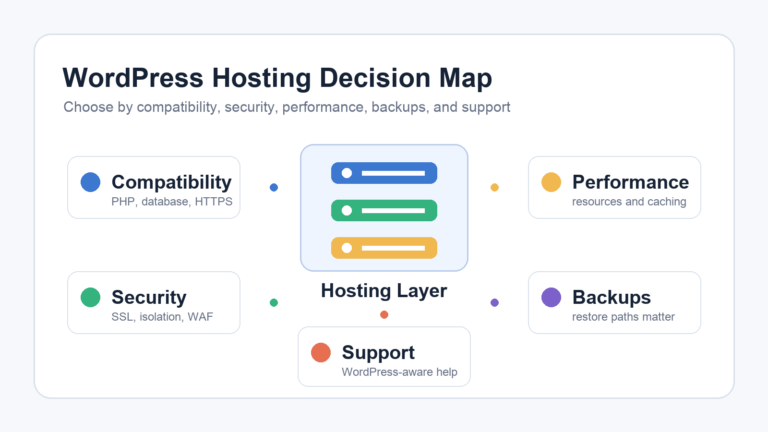This screenshot has width=768, height=432.
Task: Click the 'restore paths matter' text
Action: coord(624,317)
